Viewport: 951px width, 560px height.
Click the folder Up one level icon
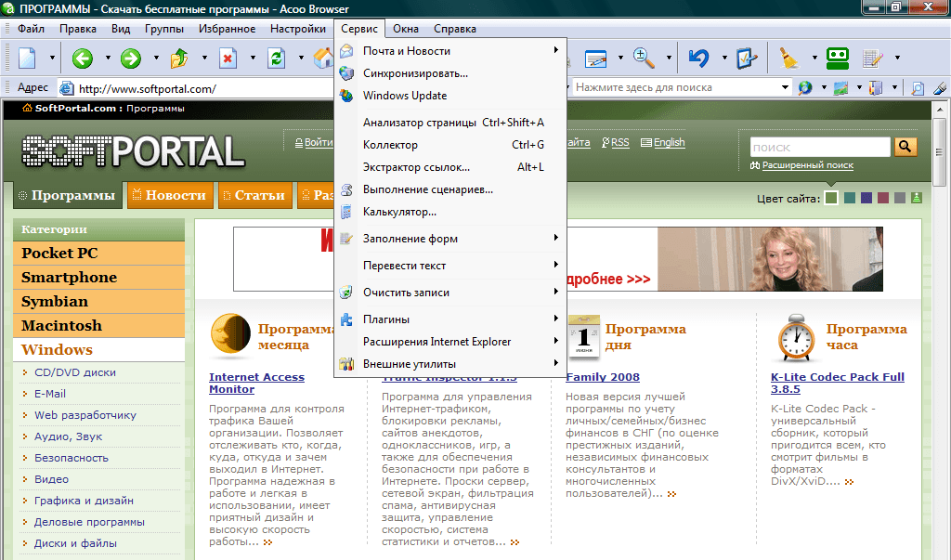tap(179, 59)
